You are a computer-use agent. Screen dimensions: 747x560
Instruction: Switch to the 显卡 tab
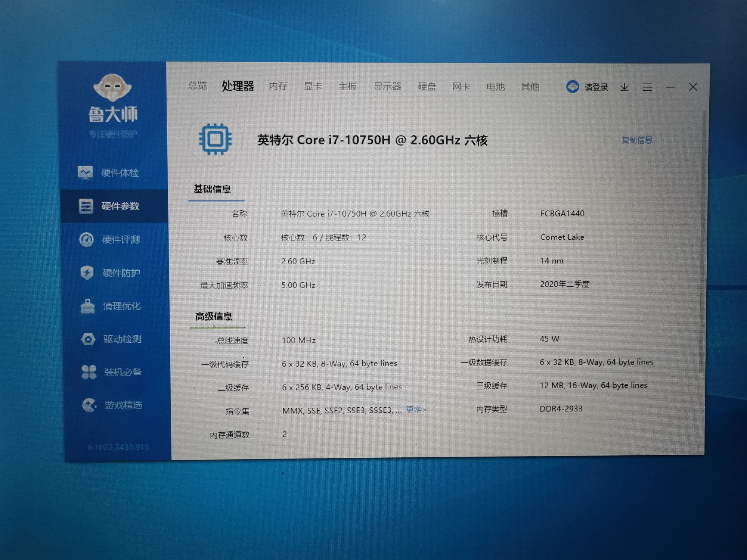[x=313, y=86]
